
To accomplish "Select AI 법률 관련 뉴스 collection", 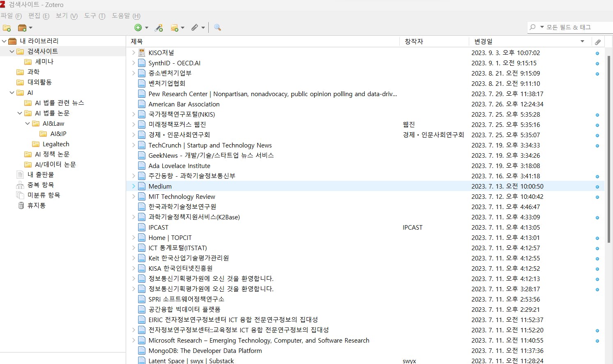I will pos(59,103).
